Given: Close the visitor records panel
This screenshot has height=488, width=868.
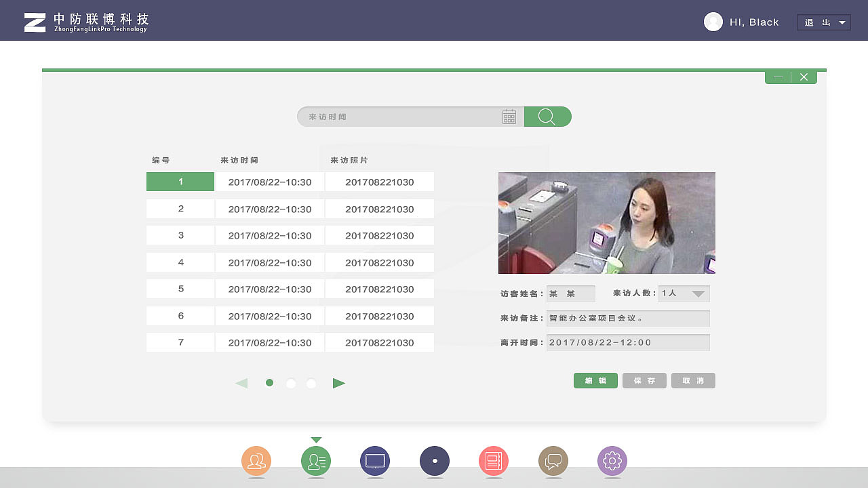Looking at the screenshot, I should (x=804, y=77).
